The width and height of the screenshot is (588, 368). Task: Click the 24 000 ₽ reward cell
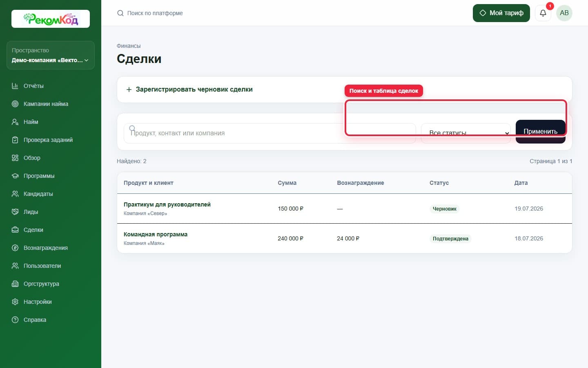[x=348, y=238]
